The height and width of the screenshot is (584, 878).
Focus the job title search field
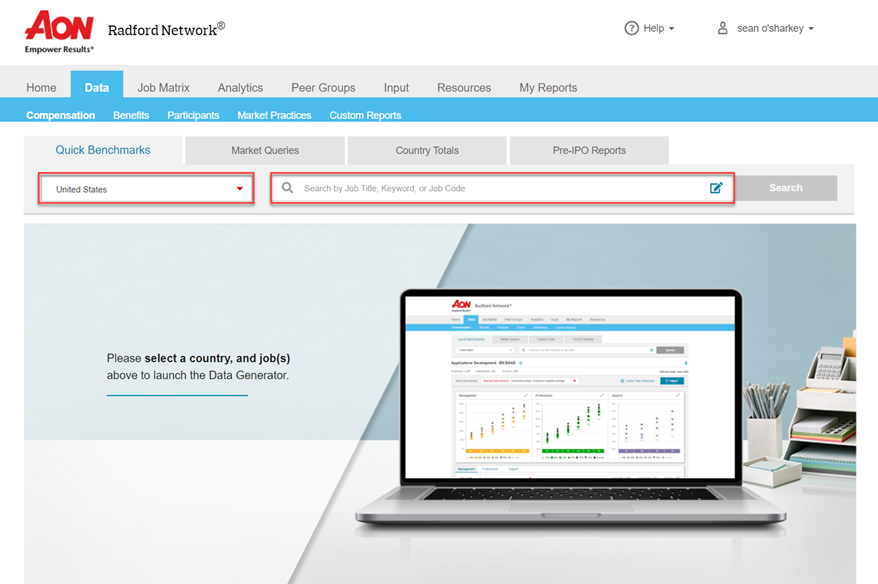pyautogui.click(x=502, y=188)
